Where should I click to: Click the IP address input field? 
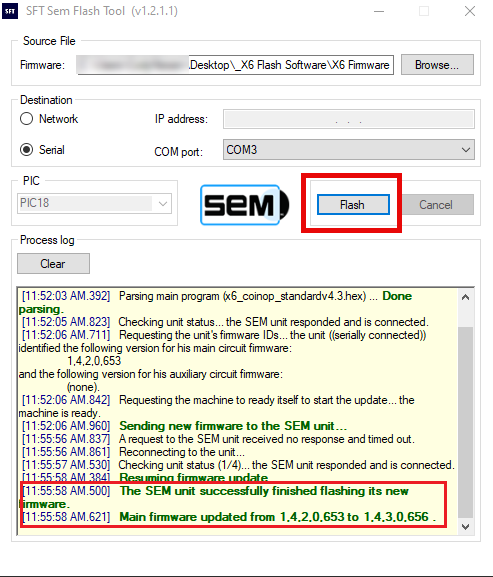(x=348, y=119)
